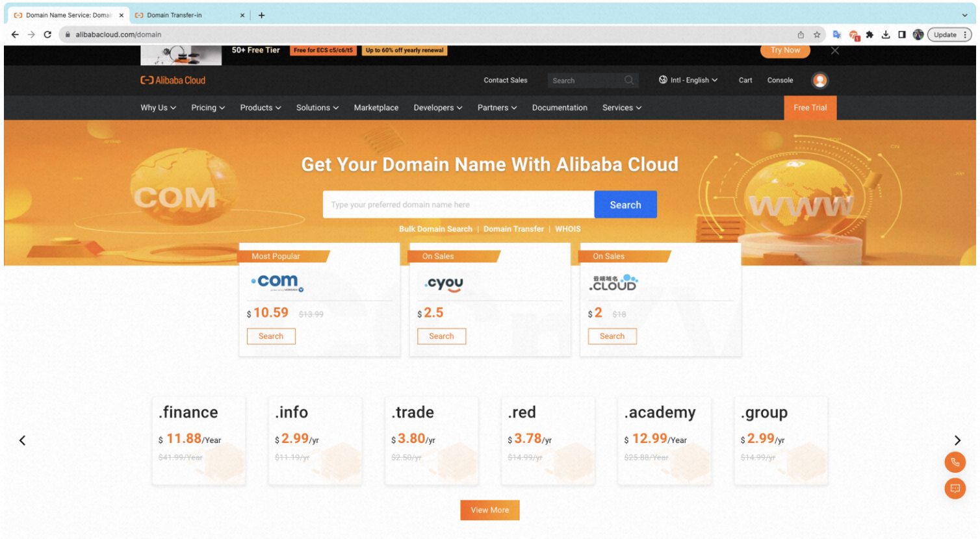Click Search under .com card
980x539 pixels.
click(x=271, y=336)
